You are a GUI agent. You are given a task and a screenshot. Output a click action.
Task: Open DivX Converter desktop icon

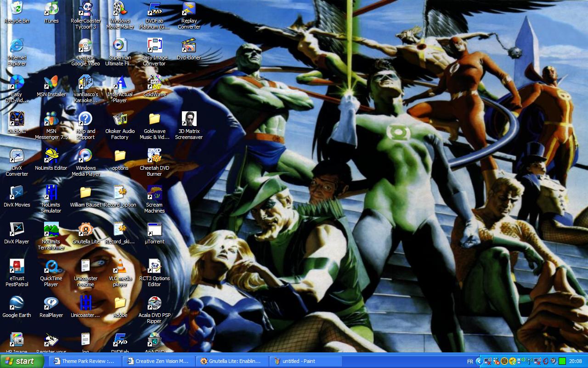click(17, 162)
